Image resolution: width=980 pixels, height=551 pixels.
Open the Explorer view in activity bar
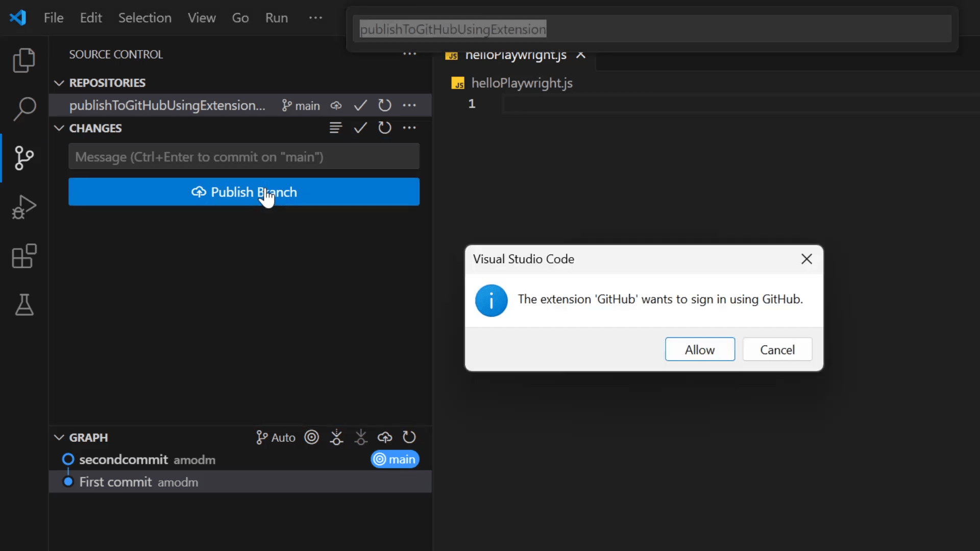pyautogui.click(x=24, y=60)
